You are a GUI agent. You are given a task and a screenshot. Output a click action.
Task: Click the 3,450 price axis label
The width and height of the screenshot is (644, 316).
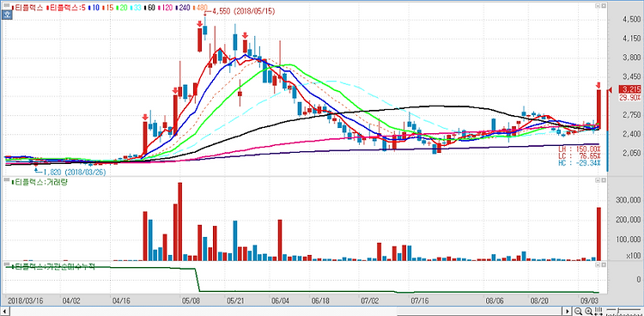(x=632, y=76)
